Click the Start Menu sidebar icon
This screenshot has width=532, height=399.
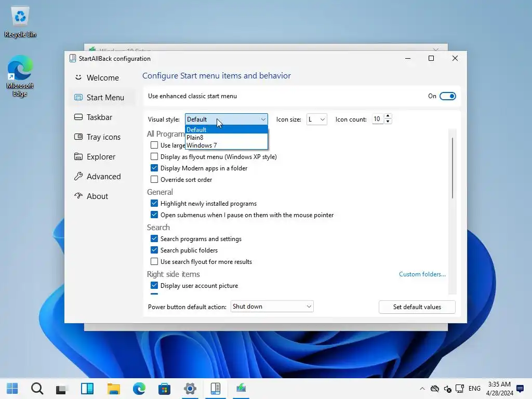coord(78,97)
